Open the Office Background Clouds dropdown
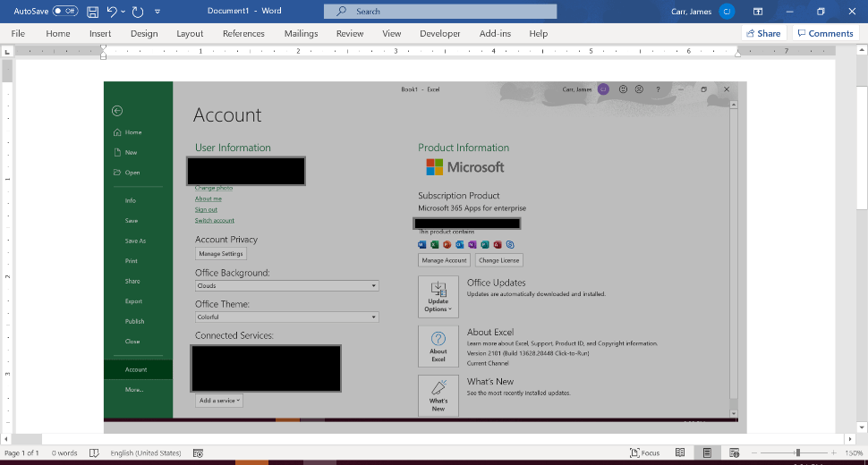 click(x=286, y=286)
